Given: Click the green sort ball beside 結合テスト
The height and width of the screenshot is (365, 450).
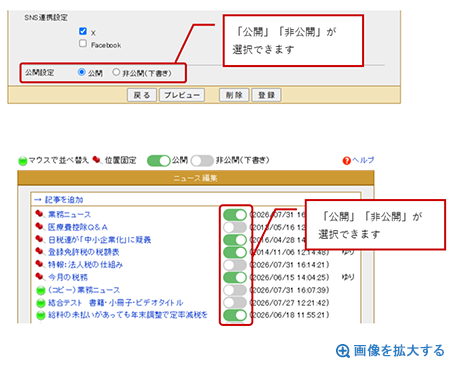Looking at the screenshot, I should pyautogui.click(x=40, y=303).
